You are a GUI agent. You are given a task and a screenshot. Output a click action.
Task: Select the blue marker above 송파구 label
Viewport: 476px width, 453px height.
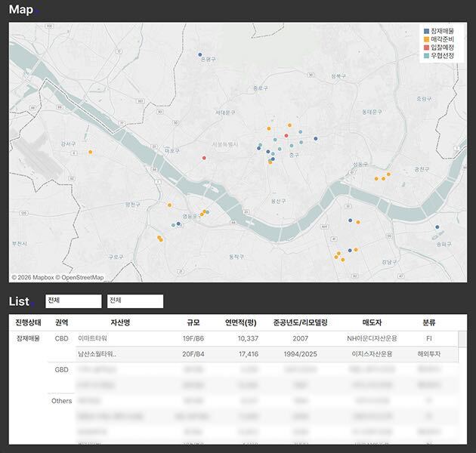click(437, 228)
